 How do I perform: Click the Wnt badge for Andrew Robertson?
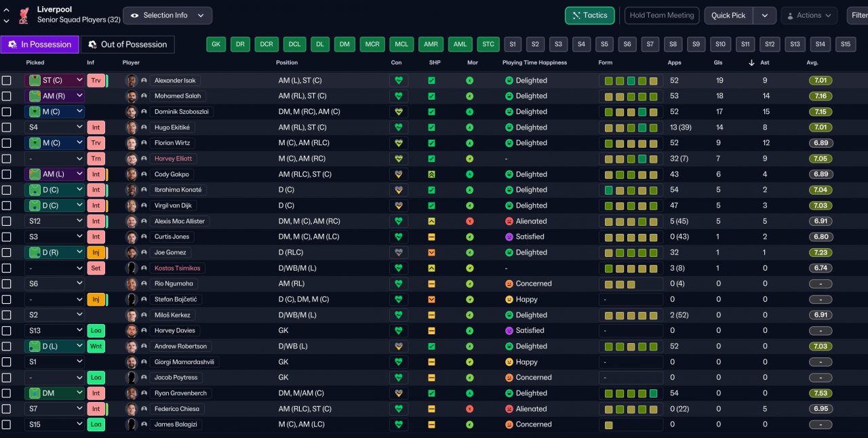coord(96,346)
